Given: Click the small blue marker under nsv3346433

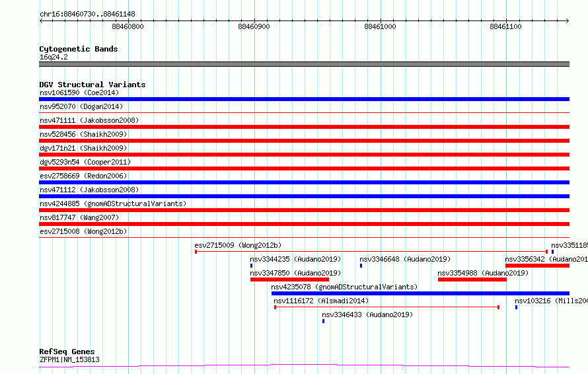Looking at the screenshot, I should click(x=323, y=321).
